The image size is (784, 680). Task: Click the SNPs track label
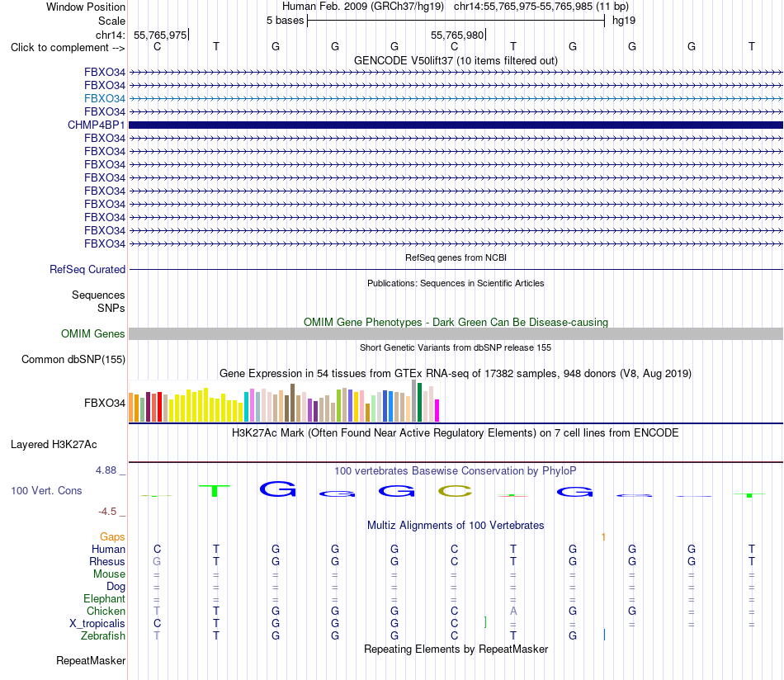111,308
